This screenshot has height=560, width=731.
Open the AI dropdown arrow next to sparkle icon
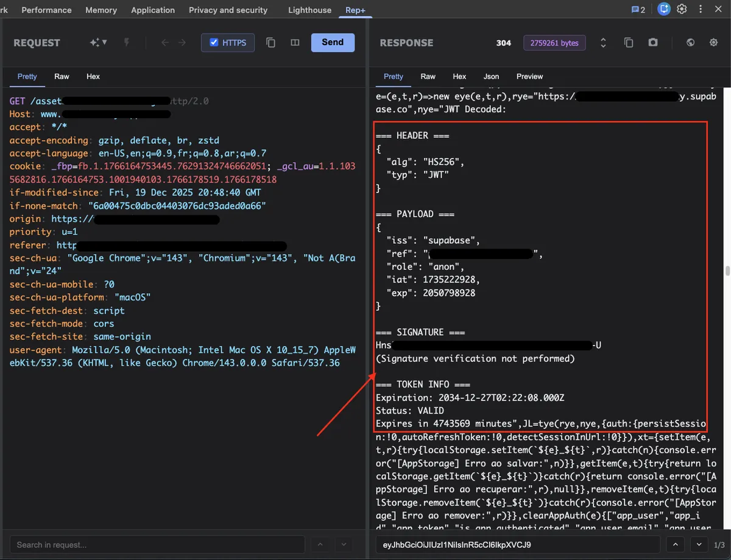coord(103,43)
